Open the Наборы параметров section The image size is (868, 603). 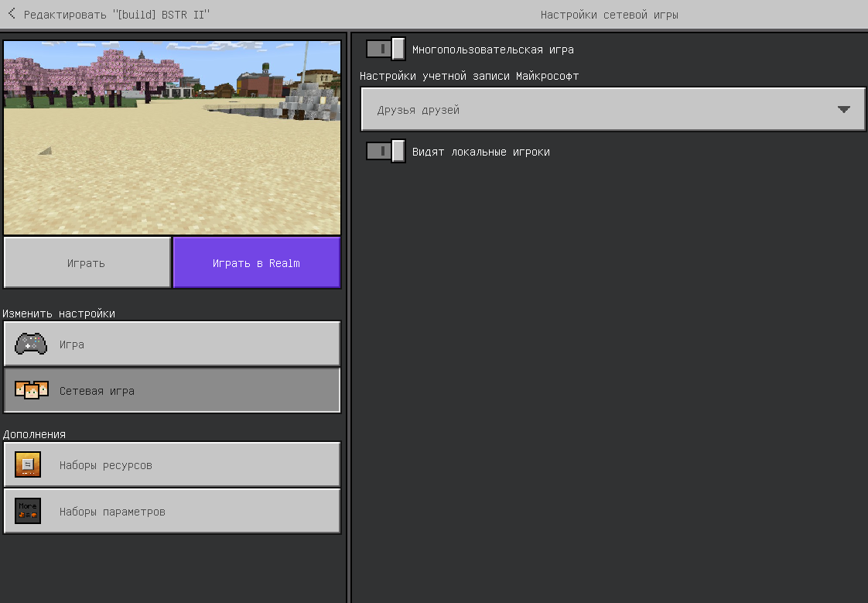click(x=173, y=511)
